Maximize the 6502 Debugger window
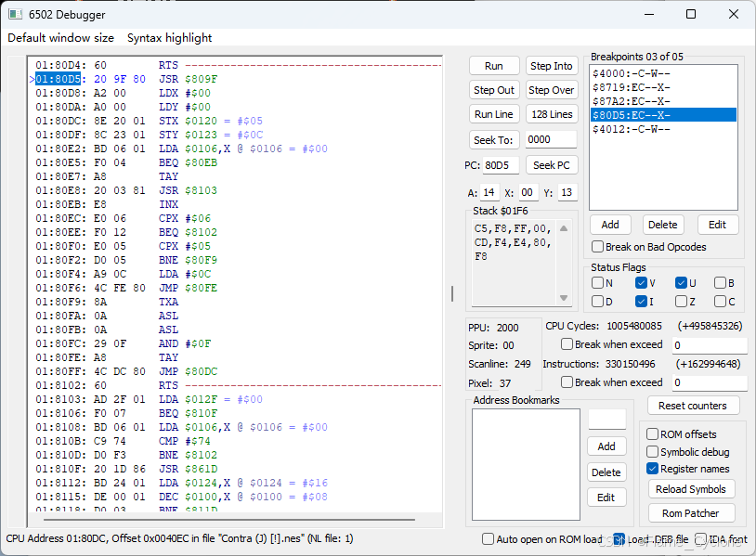756x556 pixels. coord(691,14)
